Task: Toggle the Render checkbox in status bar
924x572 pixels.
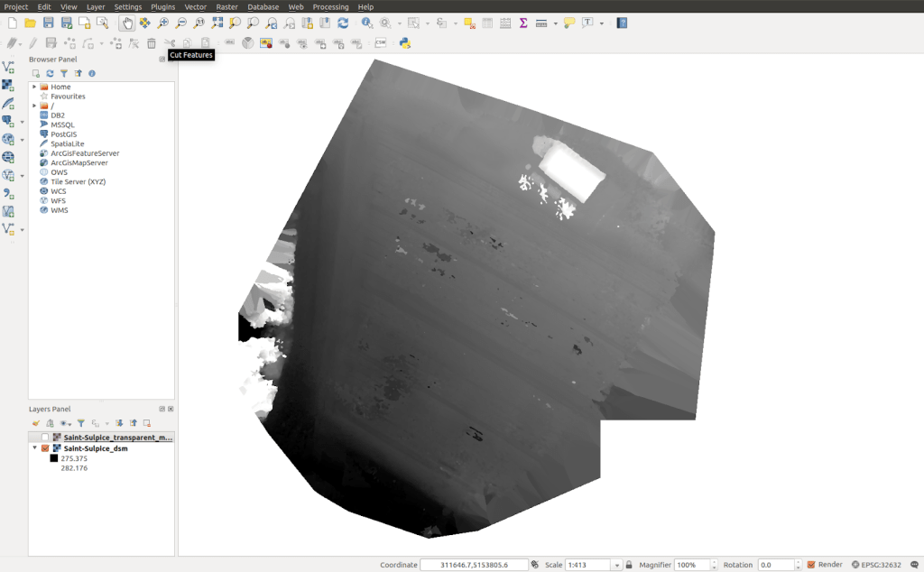Action: tap(811, 565)
